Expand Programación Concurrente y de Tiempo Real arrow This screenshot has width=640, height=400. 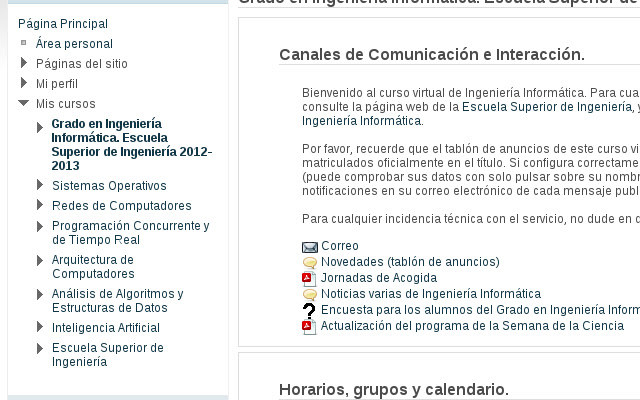click(40, 226)
